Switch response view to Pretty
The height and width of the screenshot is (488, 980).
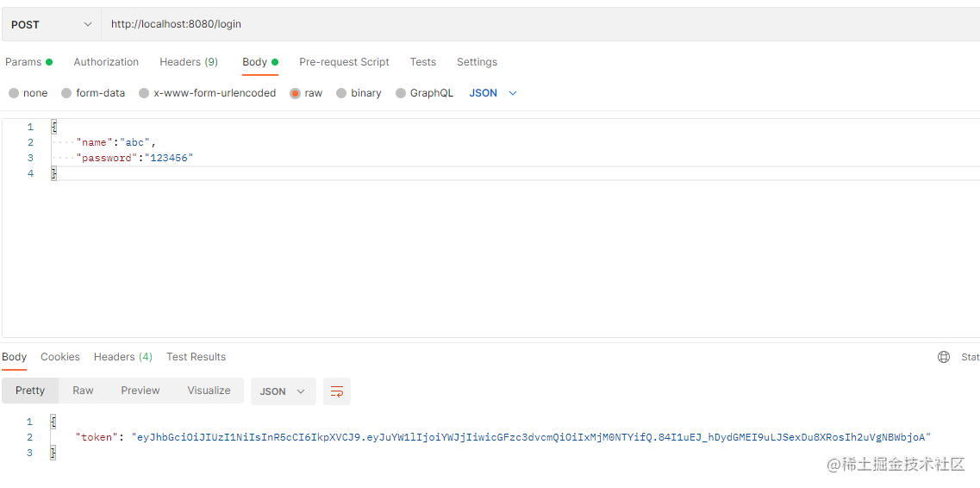point(30,391)
